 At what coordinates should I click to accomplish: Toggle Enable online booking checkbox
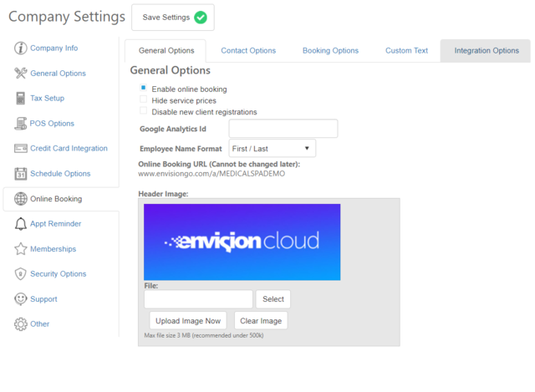143,88
